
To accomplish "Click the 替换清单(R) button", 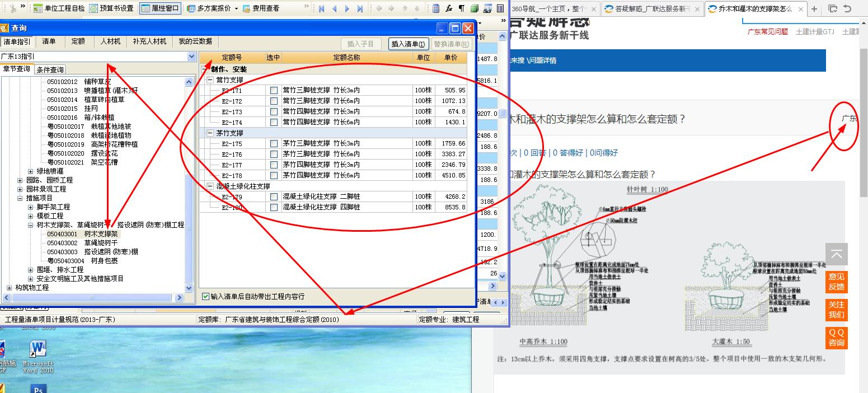I will pos(452,44).
